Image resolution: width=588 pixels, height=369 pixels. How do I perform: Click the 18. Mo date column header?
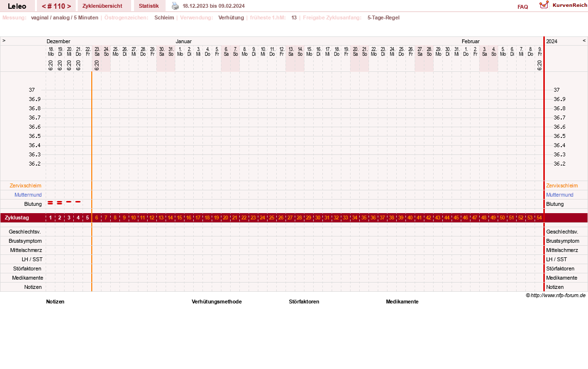50,51
